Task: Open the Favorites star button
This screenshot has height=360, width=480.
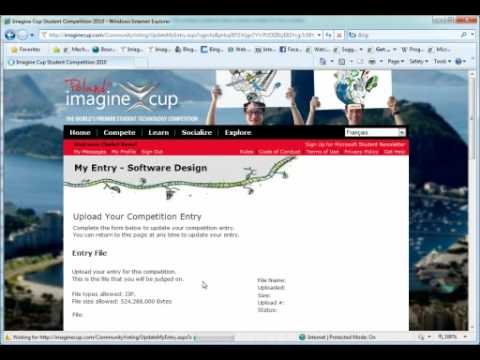Action: (x=26, y=50)
